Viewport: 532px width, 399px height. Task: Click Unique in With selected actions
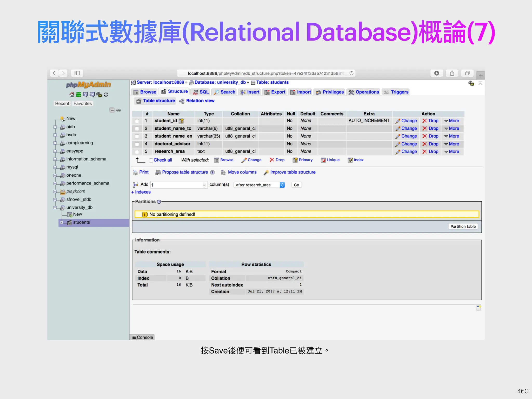[330, 160]
